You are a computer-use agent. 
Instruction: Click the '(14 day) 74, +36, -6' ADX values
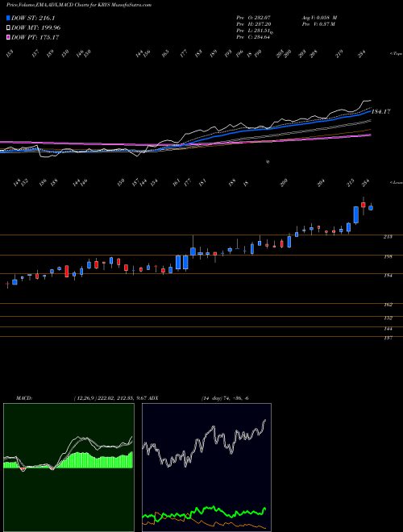point(225,397)
